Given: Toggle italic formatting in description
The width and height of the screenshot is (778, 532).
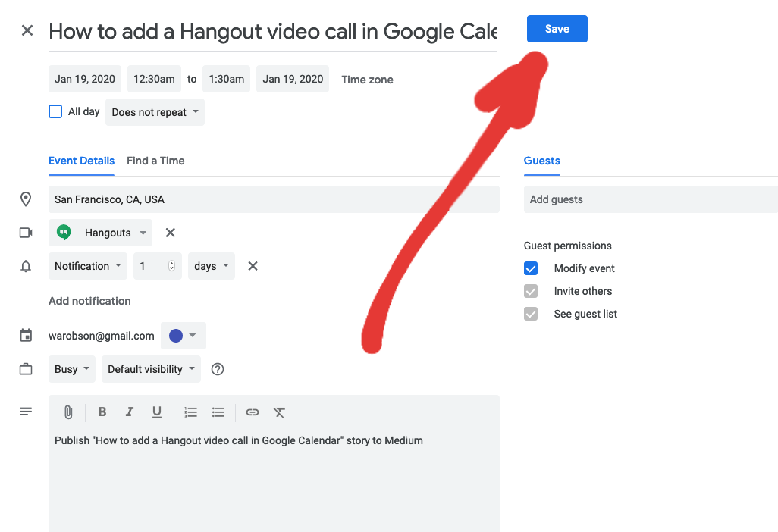Looking at the screenshot, I should tap(130, 412).
